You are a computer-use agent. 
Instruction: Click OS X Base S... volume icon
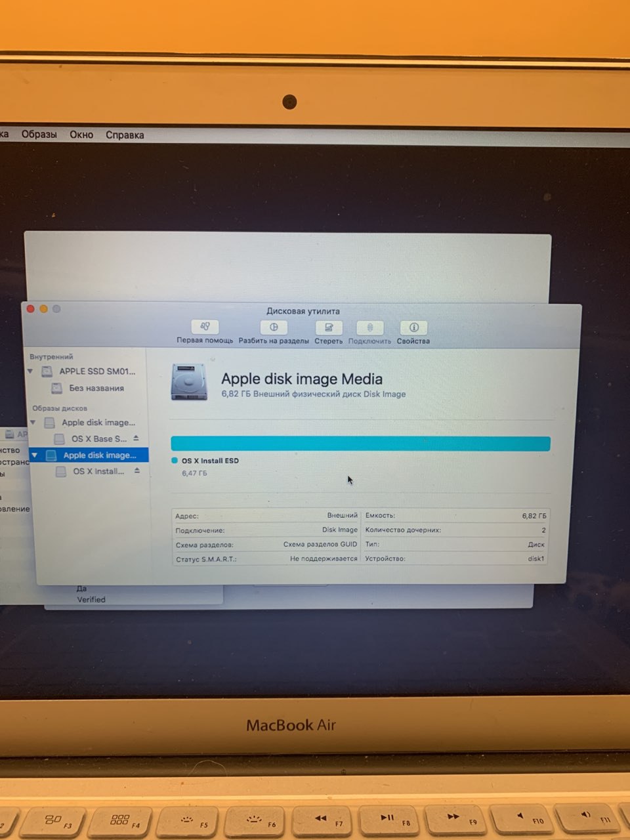59,438
